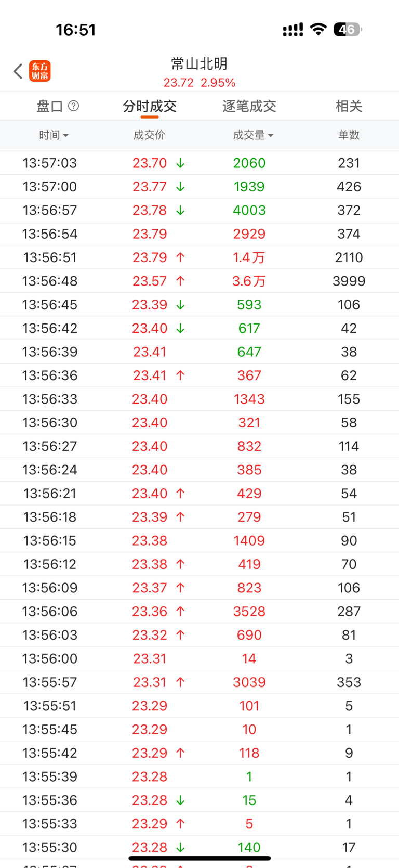Select the 分时成交 tab
This screenshot has height=868, width=399.
[150, 107]
